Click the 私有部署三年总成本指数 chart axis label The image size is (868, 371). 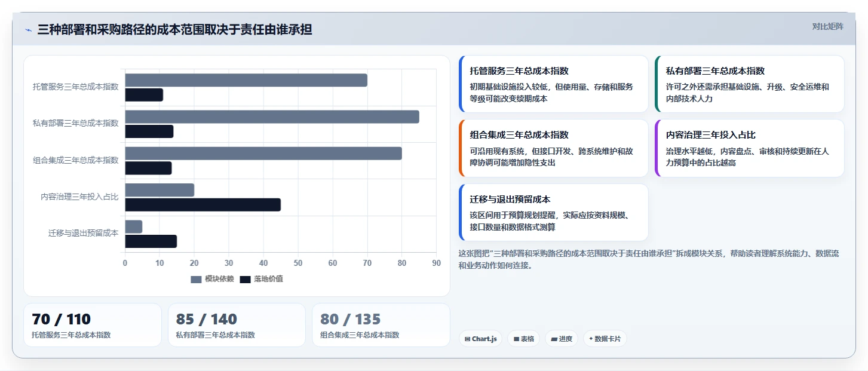pos(76,123)
